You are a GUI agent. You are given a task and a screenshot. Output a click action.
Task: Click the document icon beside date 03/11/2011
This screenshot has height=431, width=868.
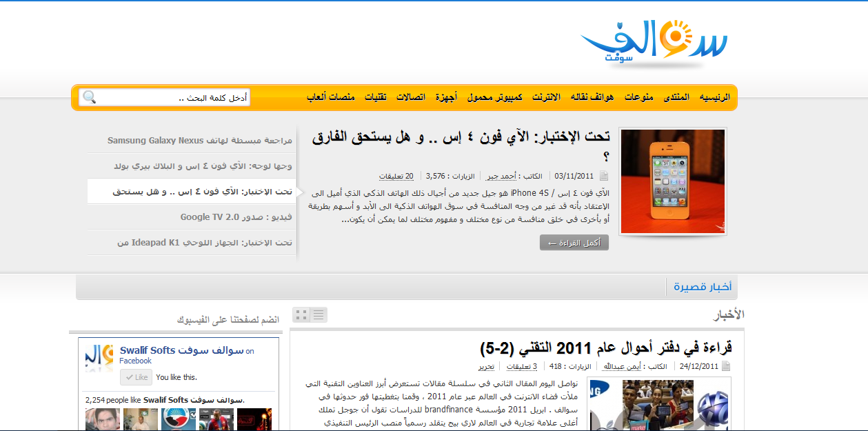pos(604,176)
